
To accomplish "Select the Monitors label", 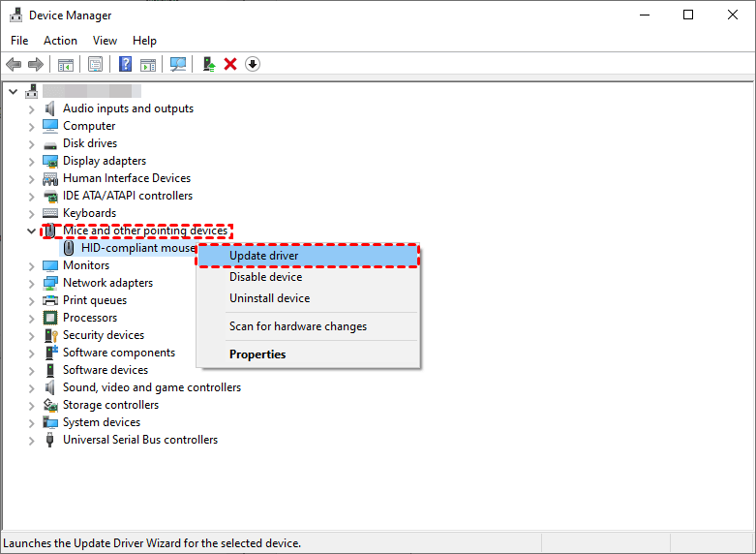I will 86,265.
